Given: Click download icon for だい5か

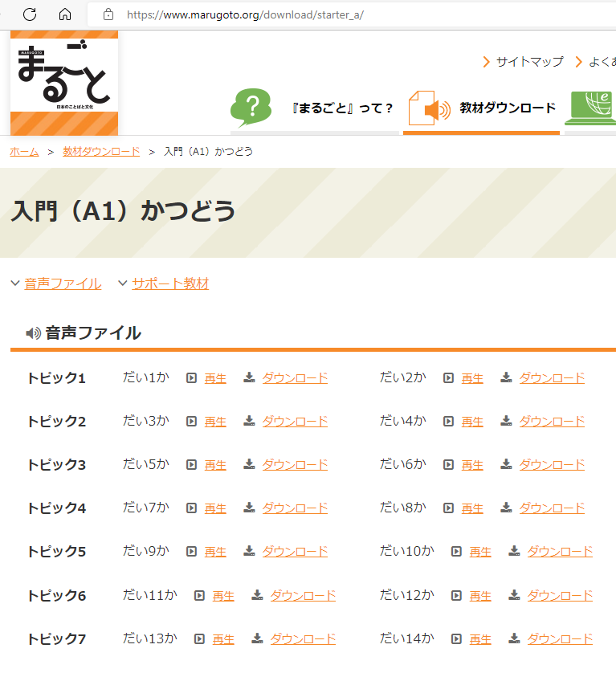Looking at the screenshot, I should tap(249, 464).
